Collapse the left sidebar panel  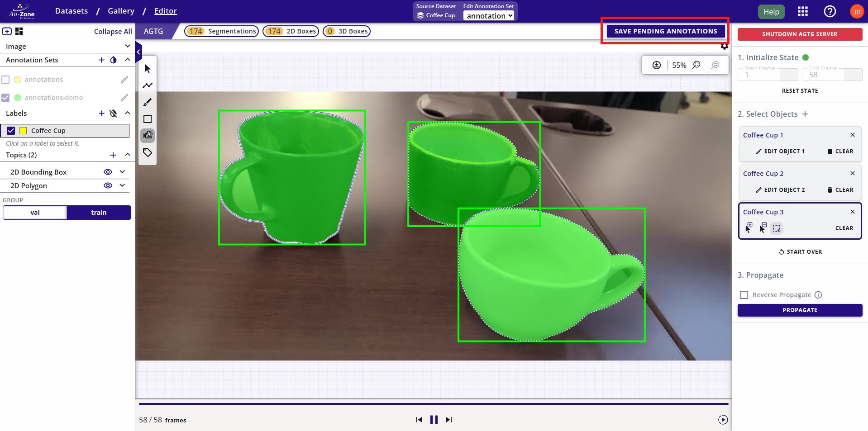click(138, 52)
